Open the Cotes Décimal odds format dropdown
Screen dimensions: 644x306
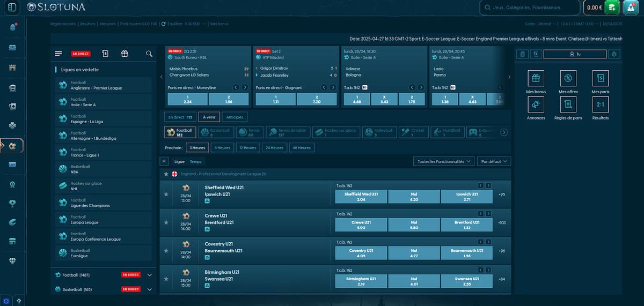pos(539,24)
